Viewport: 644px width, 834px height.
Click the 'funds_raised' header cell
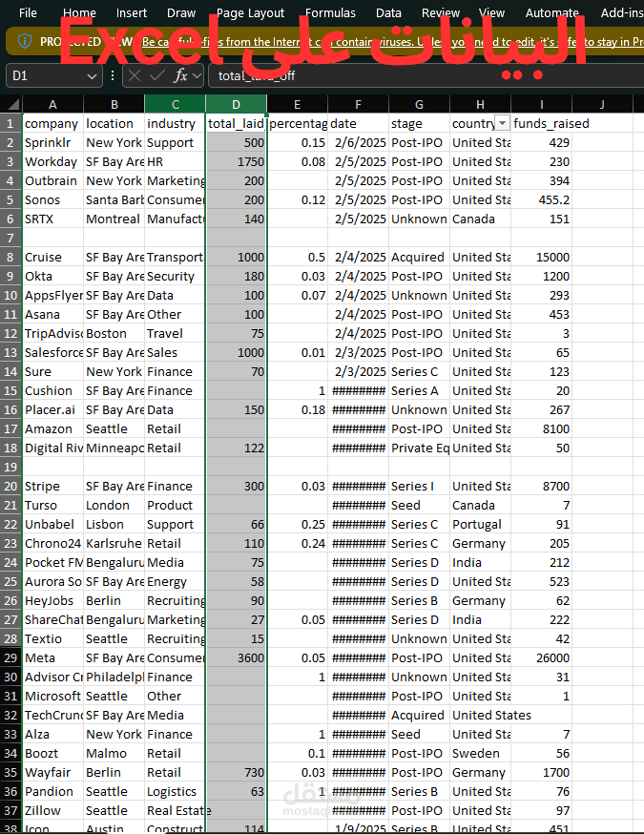click(x=541, y=123)
